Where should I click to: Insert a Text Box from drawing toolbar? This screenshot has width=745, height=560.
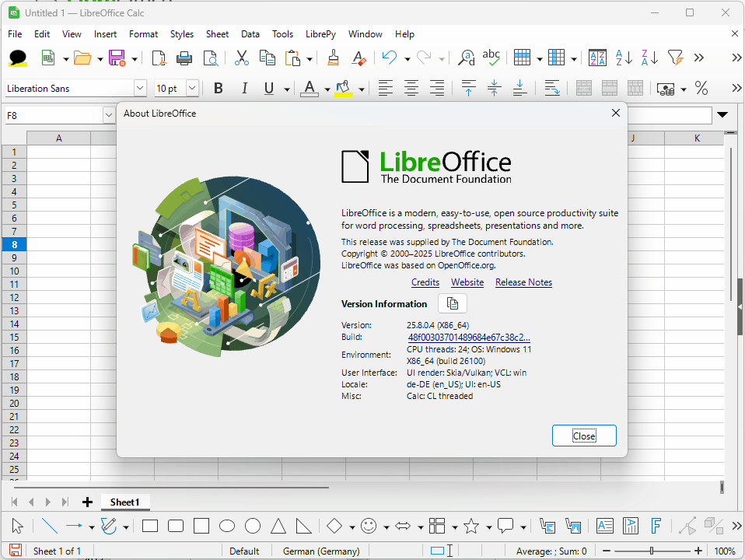click(605, 526)
